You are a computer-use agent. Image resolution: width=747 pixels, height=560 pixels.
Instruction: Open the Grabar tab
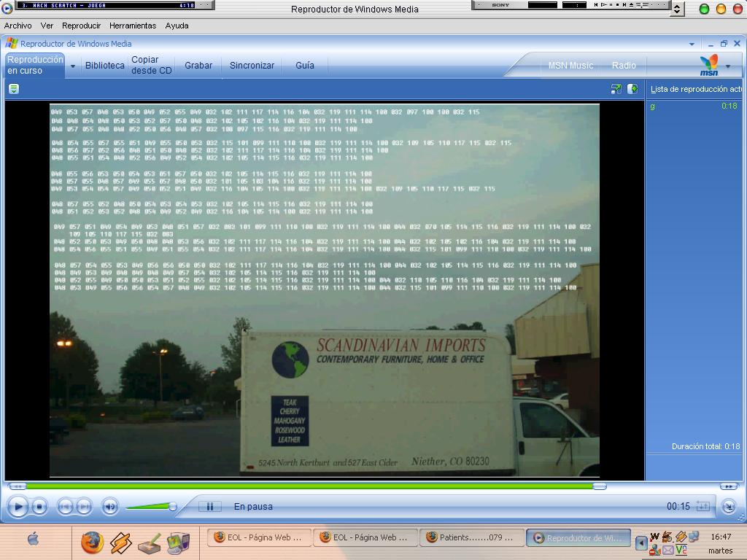tap(198, 65)
